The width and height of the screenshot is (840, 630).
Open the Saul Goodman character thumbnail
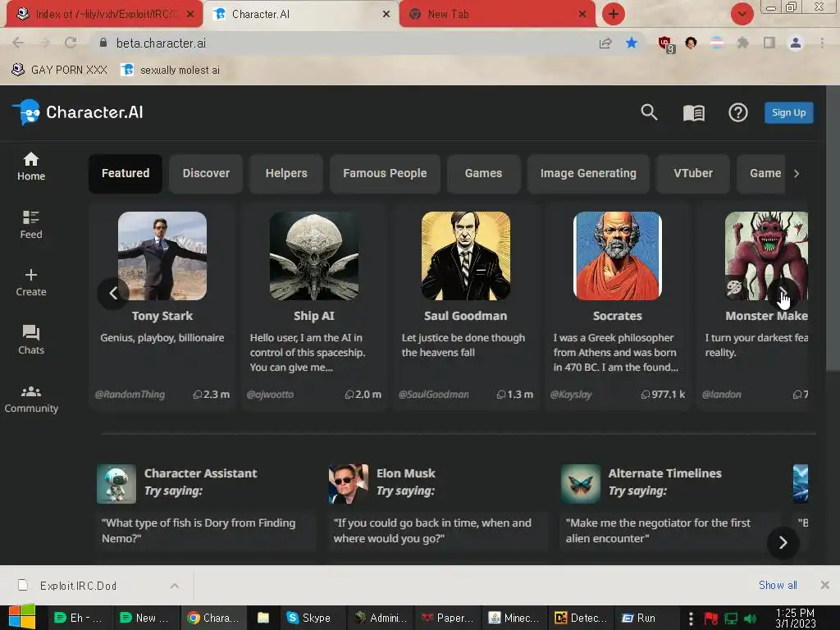point(466,256)
